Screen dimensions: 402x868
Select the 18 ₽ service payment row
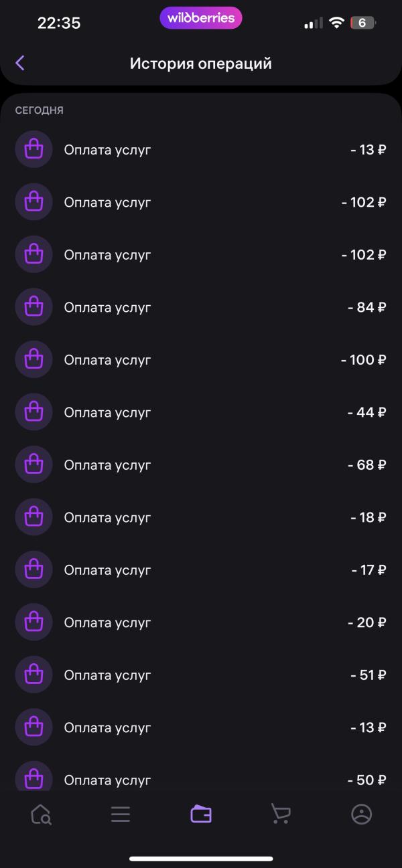(201, 517)
